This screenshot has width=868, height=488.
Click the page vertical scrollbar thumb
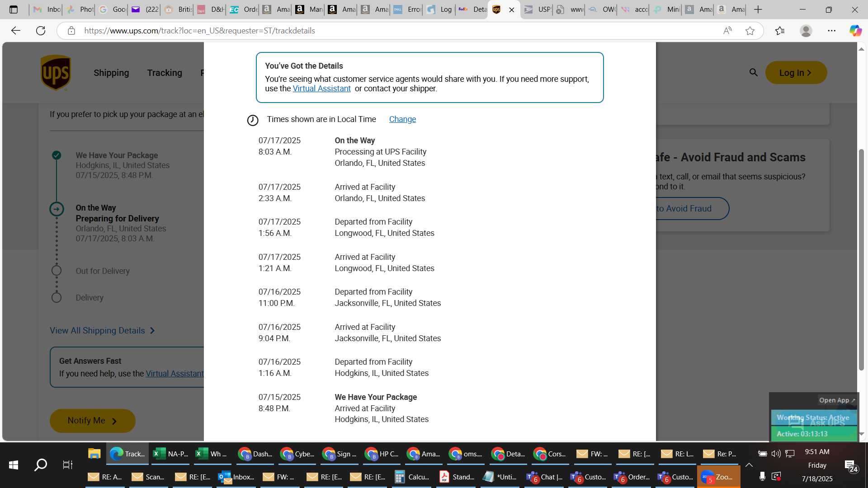862,260
